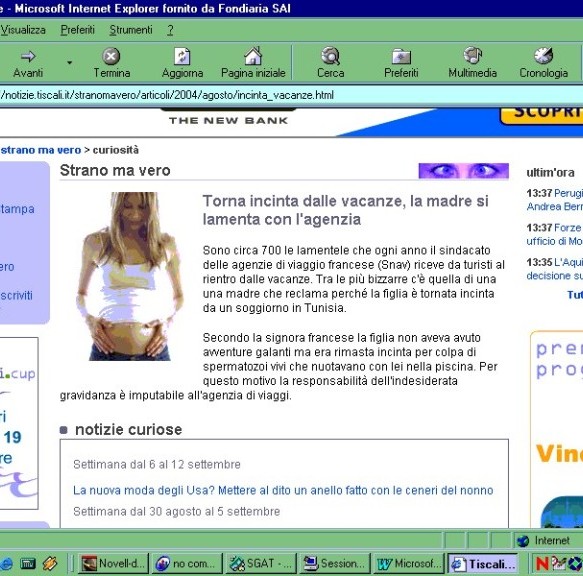Open the Strumenti menu
Image resolution: width=583 pixels, height=576 pixels.
point(131,30)
